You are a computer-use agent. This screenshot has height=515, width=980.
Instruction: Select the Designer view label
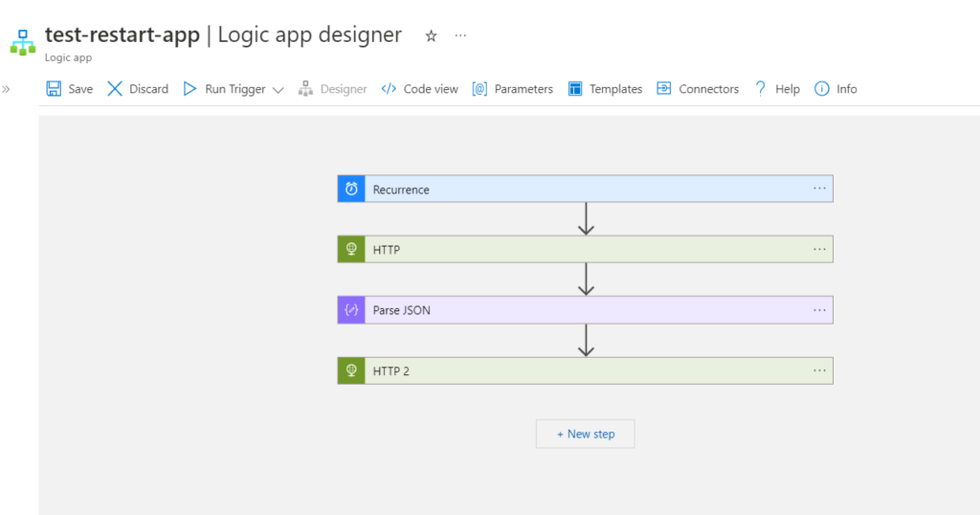pos(344,89)
